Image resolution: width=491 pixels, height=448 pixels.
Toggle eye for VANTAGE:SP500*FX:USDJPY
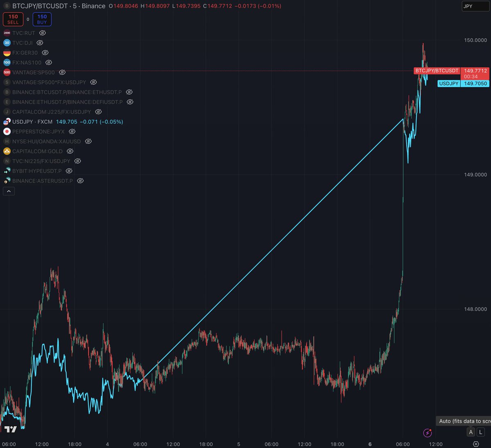tap(93, 82)
